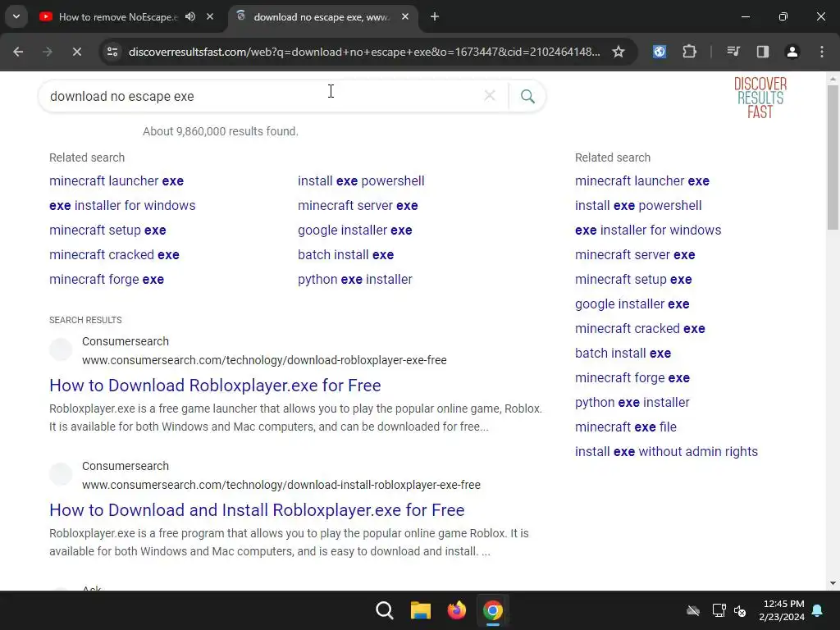Open sidebar exe installer for windows link

pos(648,231)
